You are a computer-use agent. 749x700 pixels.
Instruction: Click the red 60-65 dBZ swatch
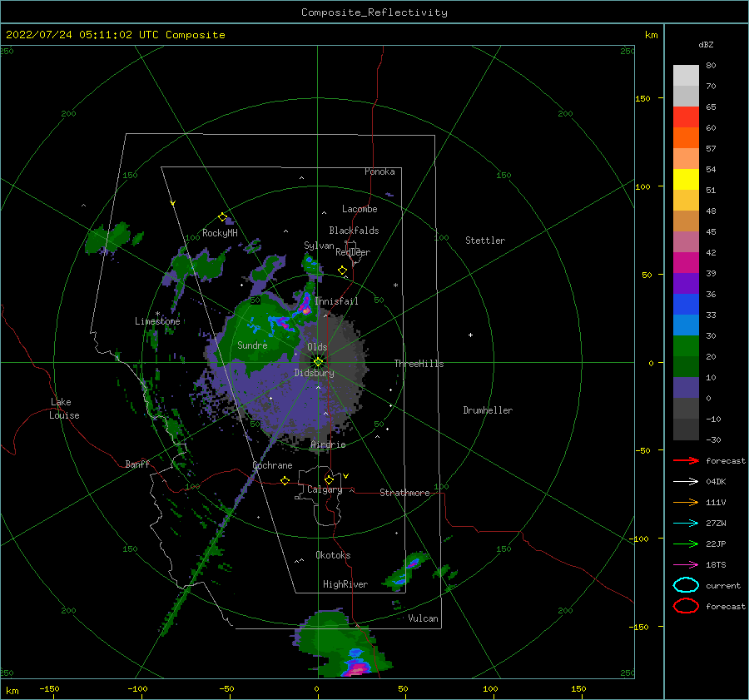(x=686, y=117)
